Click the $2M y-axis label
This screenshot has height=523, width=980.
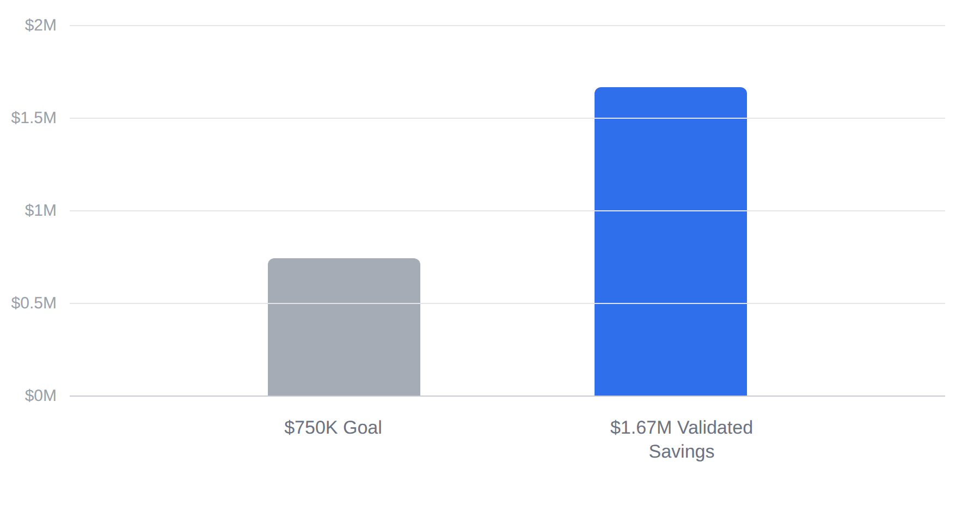coord(40,25)
